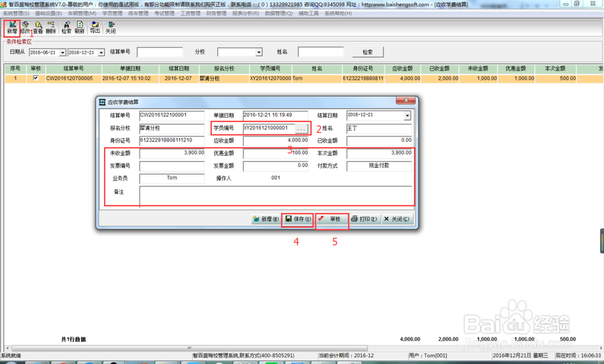Click the 保存 save button in dialog
The image size is (604, 364).
point(298,219)
